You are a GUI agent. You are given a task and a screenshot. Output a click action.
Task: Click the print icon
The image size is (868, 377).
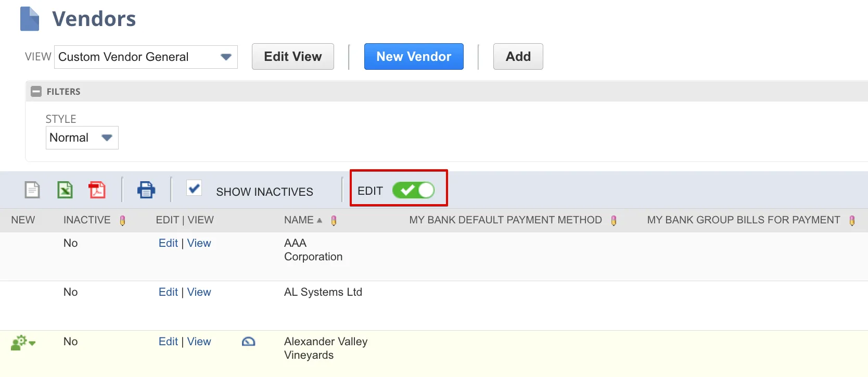(x=146, y=190)
